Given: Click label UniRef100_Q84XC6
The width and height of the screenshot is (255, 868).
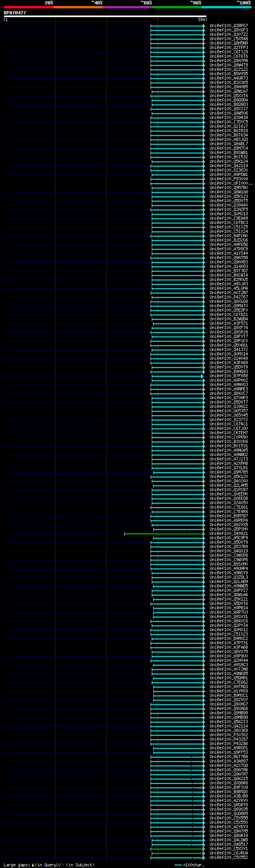Looking at the screenshot, I should pyautogui.click(x=229, y=621).
